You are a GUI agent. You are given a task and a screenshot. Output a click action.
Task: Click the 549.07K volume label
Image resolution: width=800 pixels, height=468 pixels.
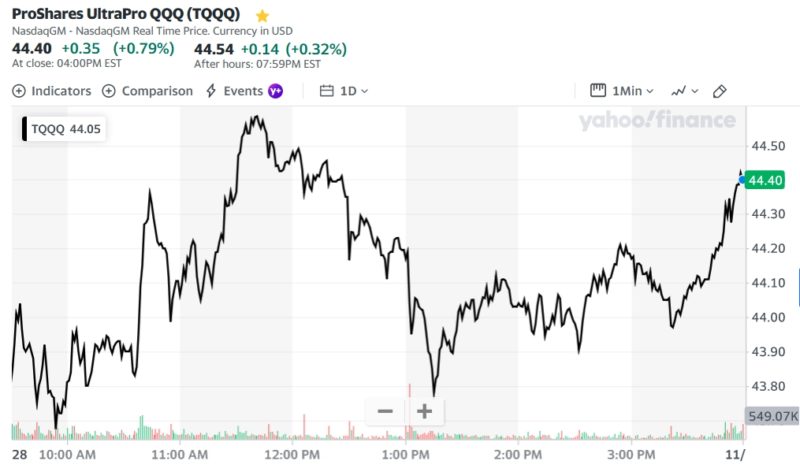tap(772, 415)
